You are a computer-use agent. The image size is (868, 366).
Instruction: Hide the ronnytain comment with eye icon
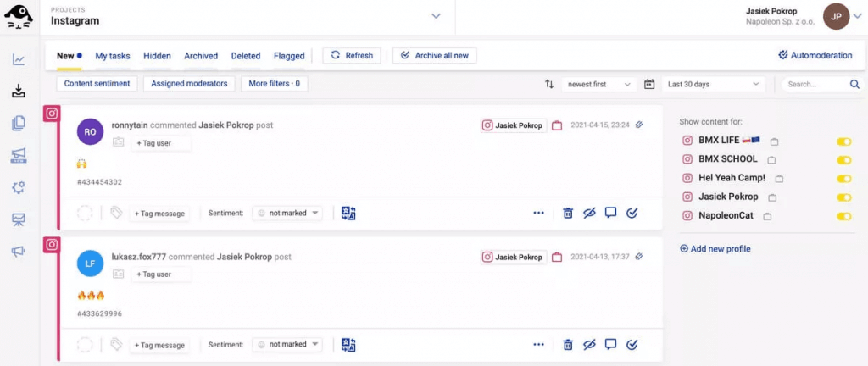point(590,213)
